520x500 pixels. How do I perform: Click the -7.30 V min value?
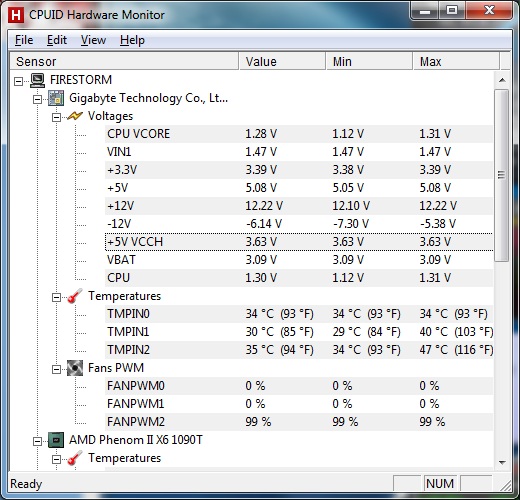point(351,224)
